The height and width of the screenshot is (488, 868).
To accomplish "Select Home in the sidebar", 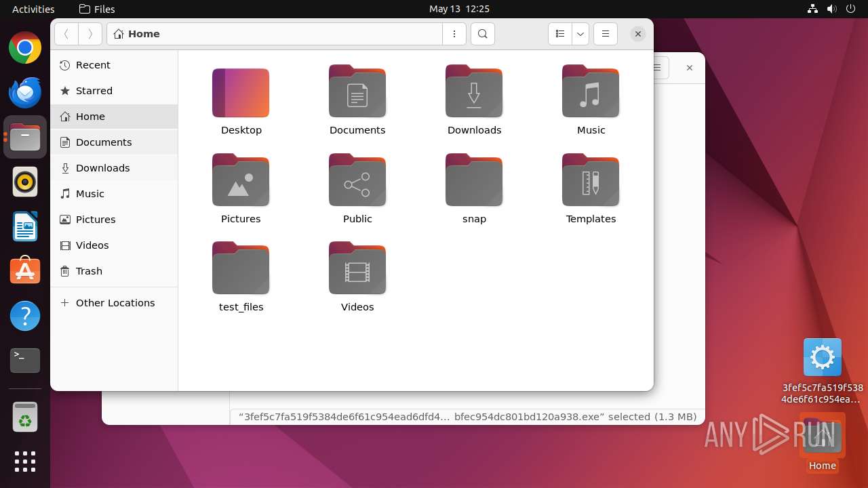I will tap(114, 117).
